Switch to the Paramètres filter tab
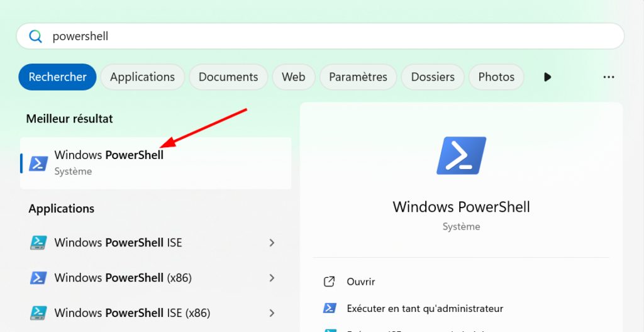Screen dimensions: 644x332 tap(358, 77)
